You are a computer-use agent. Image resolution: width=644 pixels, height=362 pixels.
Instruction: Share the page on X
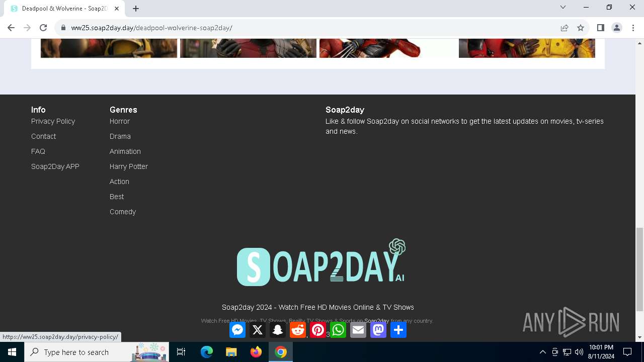tap(258, 330)
